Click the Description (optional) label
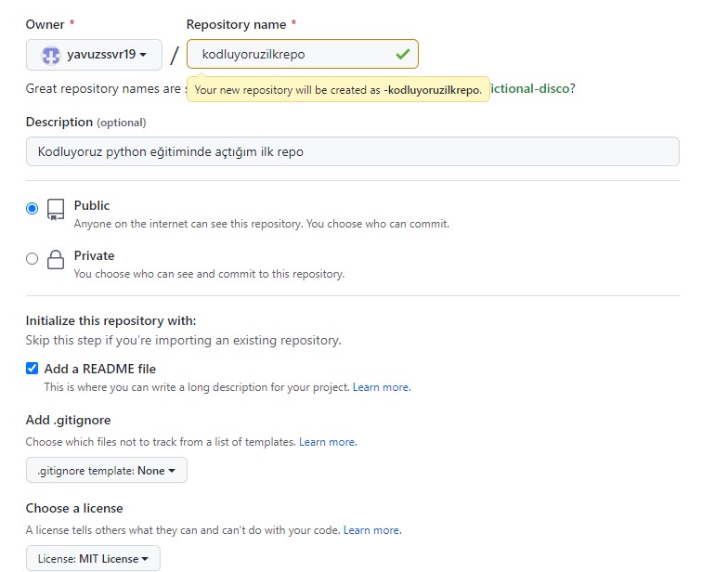Screen dimensions: 728x572 [x=85, y=123]
